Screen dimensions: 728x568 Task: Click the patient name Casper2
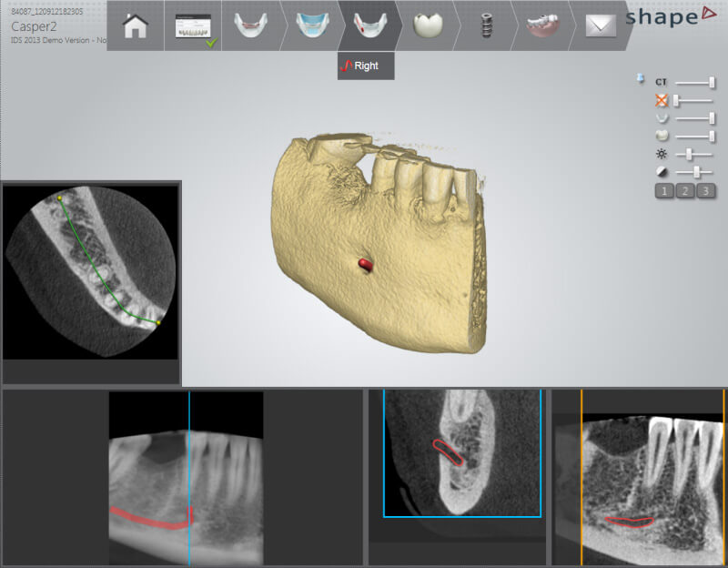tap(34, 26)
